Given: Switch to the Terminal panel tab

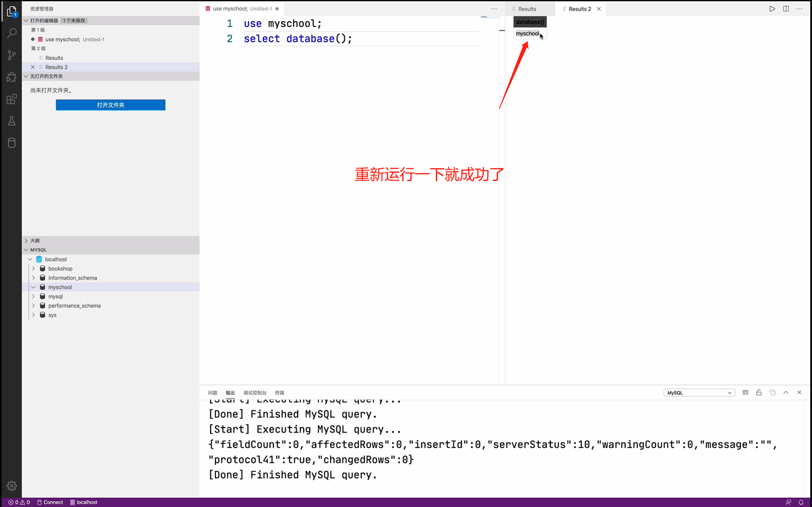Looking at the screenshot, I should pos(280,393).
